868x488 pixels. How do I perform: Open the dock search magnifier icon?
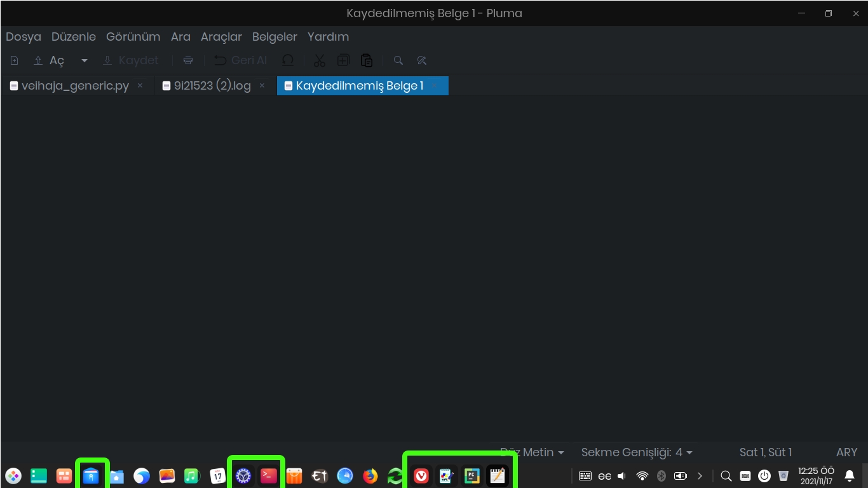pos(726,475)
